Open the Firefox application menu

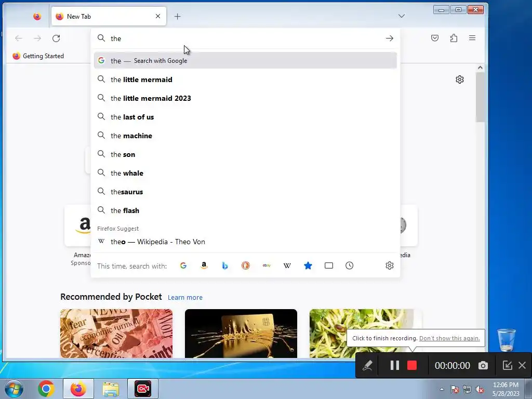tap(472, 38)
